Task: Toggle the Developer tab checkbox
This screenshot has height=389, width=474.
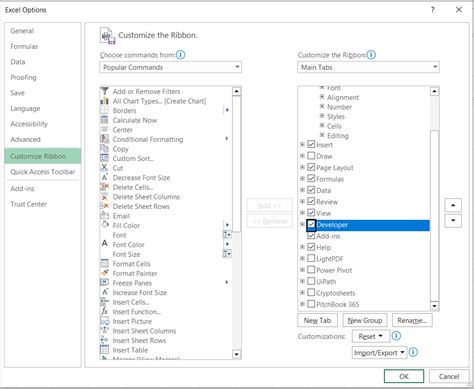Action: click(x=311, y=224)
